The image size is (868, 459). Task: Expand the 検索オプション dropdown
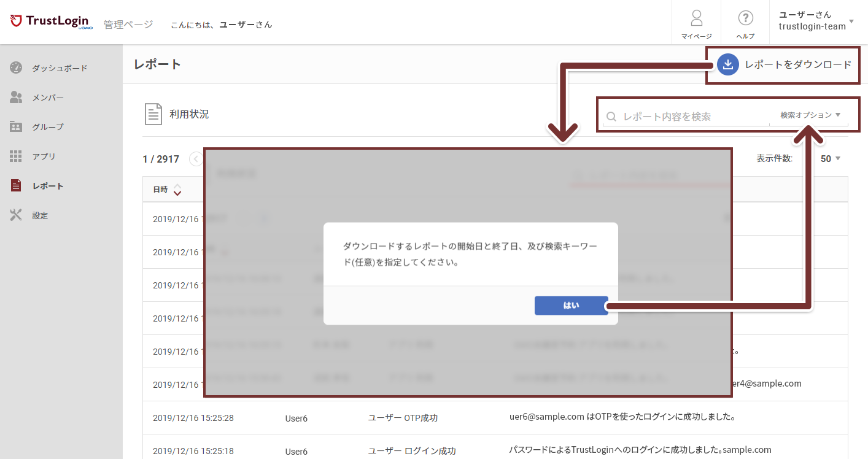coord(810,115)
